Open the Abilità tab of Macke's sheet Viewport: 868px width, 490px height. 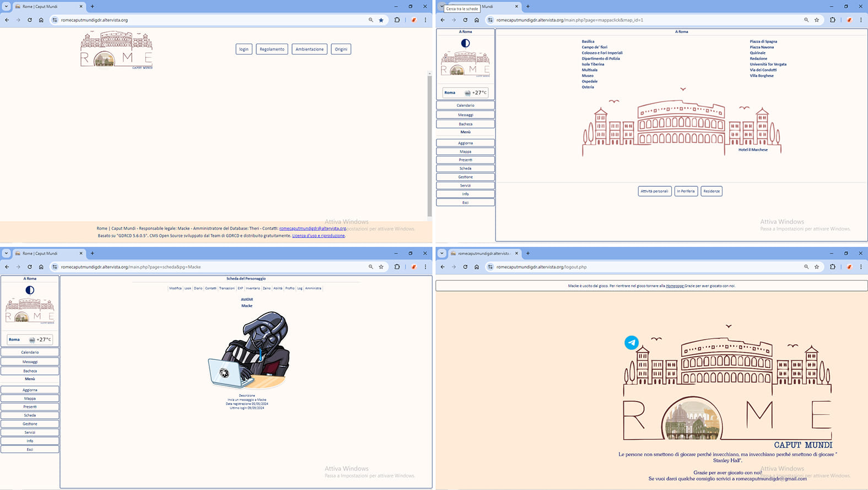pos(278,288)
